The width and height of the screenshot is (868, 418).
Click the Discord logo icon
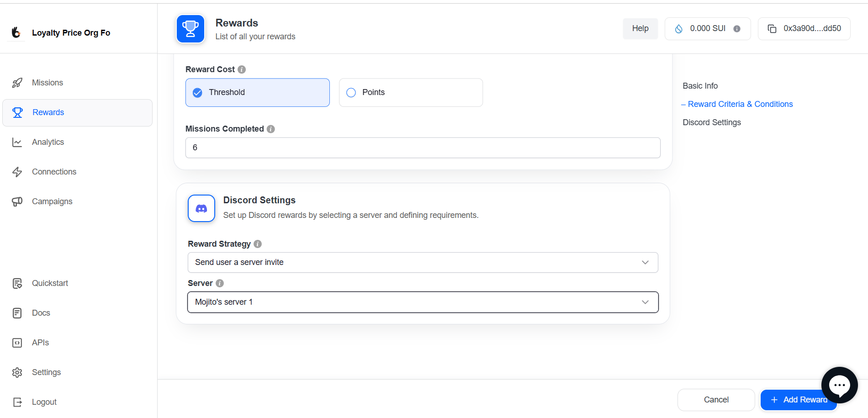pyautogui.click(x=201, y=208)
